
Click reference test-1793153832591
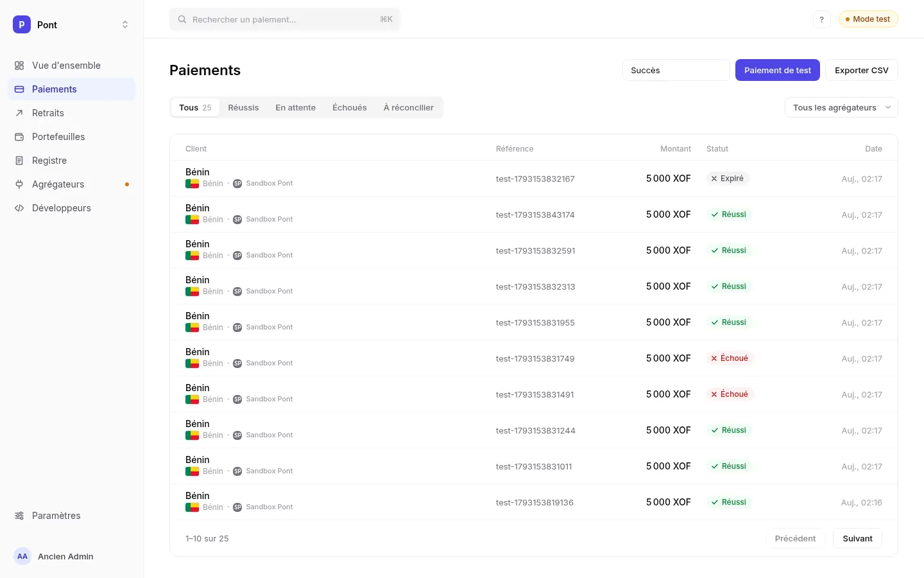coord(535,250)
